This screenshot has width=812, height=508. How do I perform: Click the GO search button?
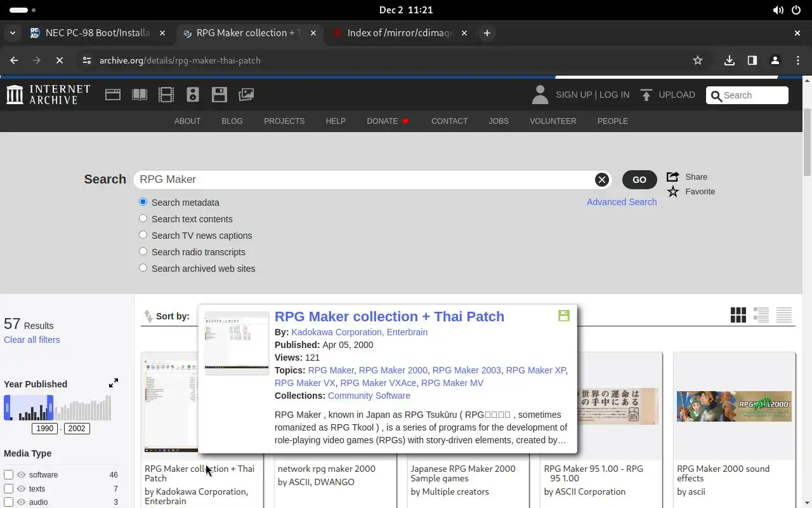coord(639,180)
